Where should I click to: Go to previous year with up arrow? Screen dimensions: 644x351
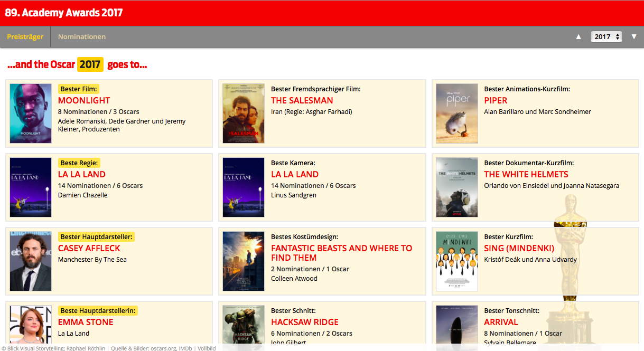[578, 37]
